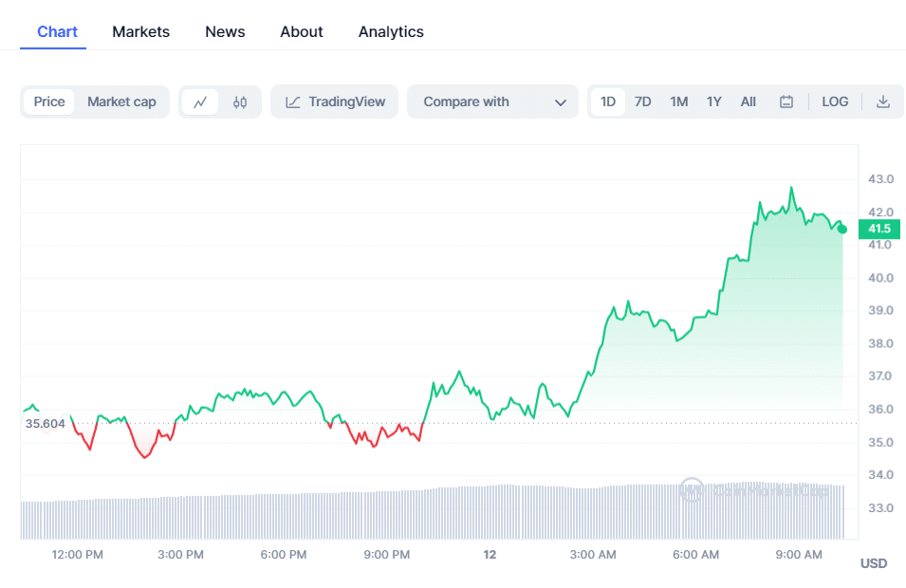
Task: Switch to Market cap view
Action: [121, 102]
